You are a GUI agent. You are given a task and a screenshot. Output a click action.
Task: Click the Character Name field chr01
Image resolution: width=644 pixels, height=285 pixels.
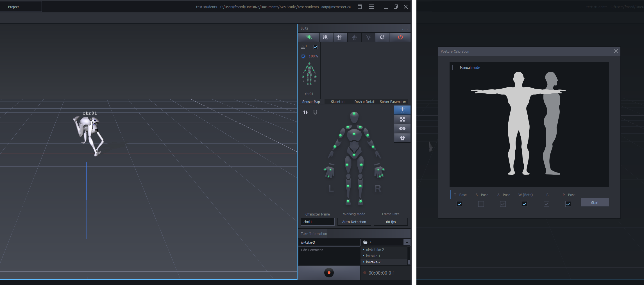coord(318,222)
